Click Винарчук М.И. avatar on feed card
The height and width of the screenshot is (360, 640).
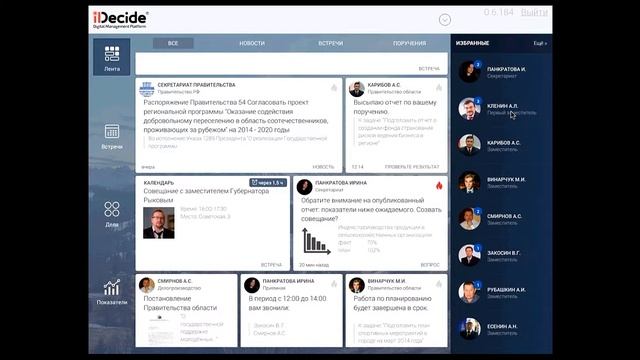[x=357, y=285]
